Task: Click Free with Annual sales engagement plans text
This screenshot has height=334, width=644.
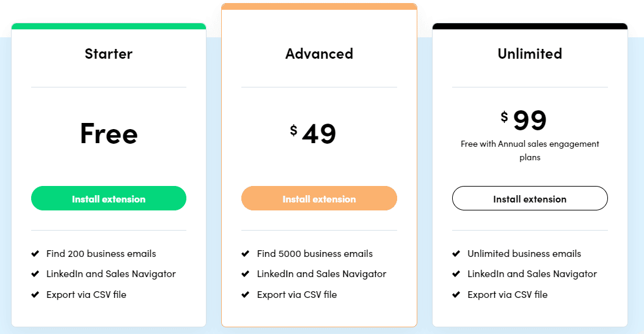Action: [x=530, y=150]
